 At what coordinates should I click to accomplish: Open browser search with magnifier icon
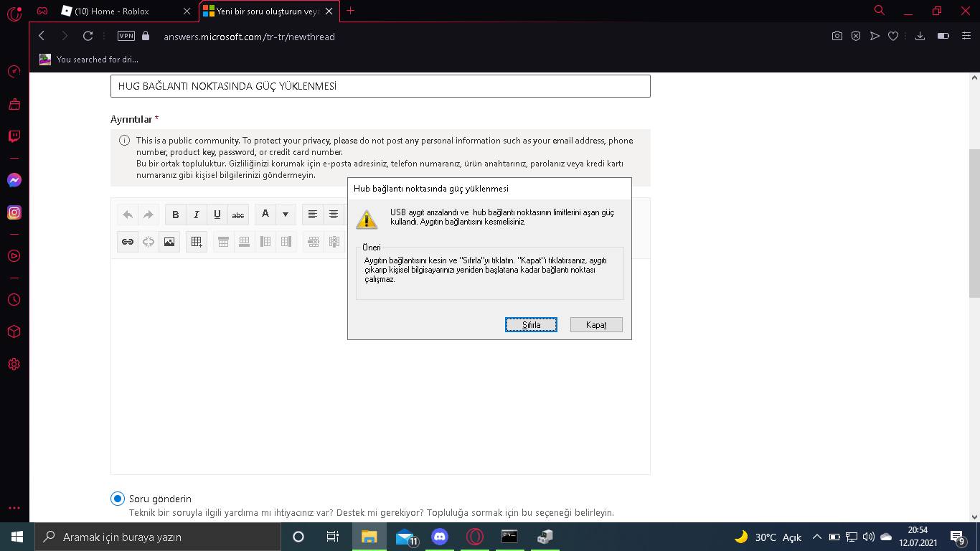(880, 10)
